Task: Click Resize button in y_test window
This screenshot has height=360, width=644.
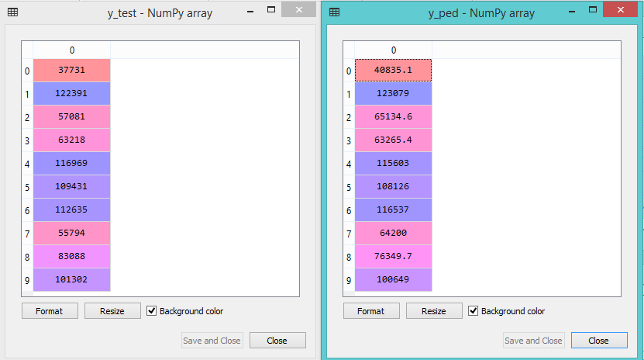Action: (x=112, y=311)
